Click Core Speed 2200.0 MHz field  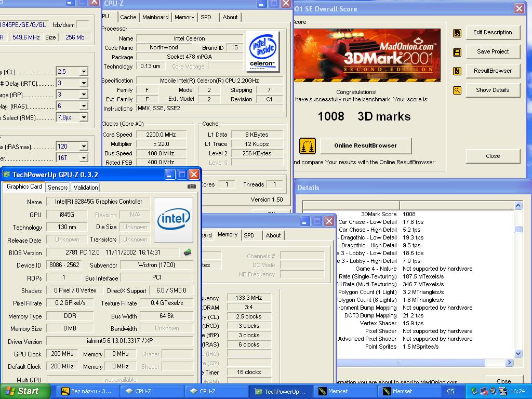[x=161, y=135]
